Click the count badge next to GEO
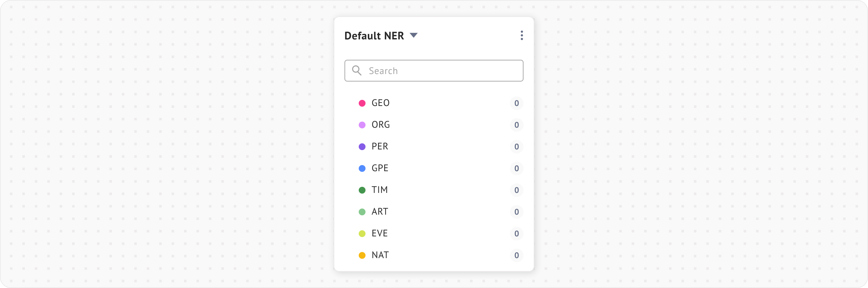Screen dimensions: 868x288 point(516,103)
